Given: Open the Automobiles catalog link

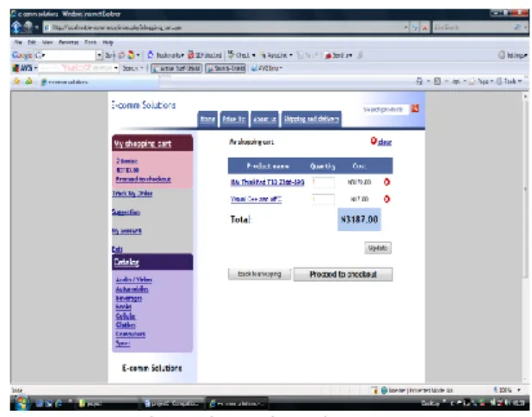Looking at the screenshot, I should point(132,289).
